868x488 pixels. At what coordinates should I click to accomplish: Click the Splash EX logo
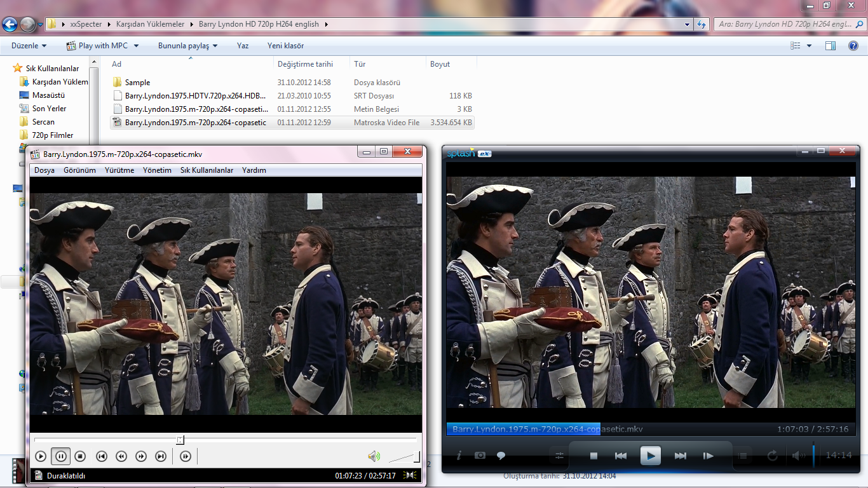(x=469, y=152)
